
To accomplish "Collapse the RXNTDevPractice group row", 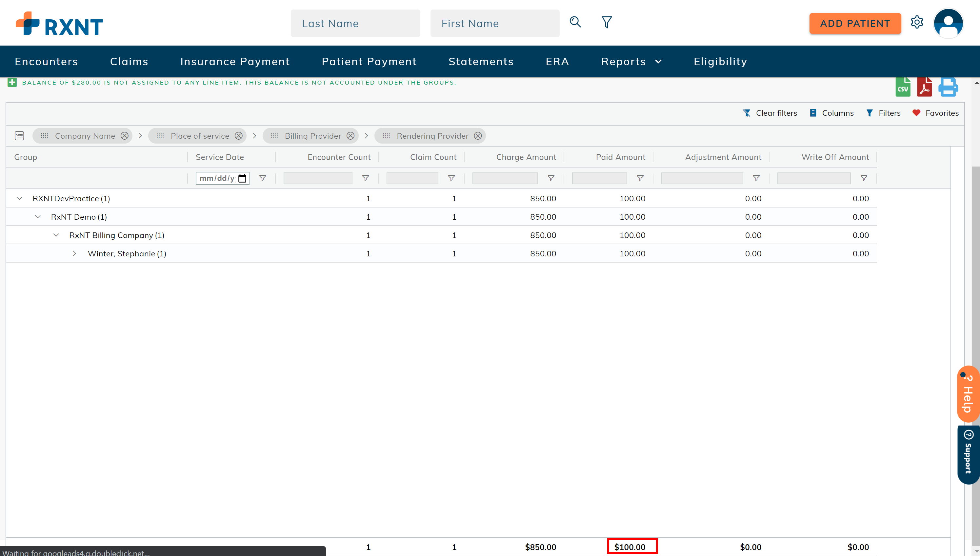I will tap(19, 198).
